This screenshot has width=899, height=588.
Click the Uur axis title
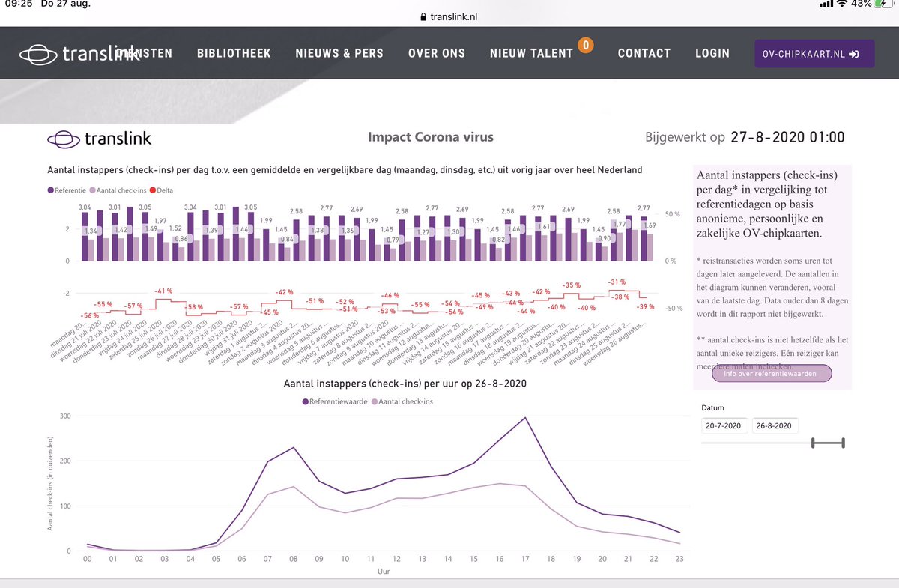pyautogui.click(x=384, y=571)
